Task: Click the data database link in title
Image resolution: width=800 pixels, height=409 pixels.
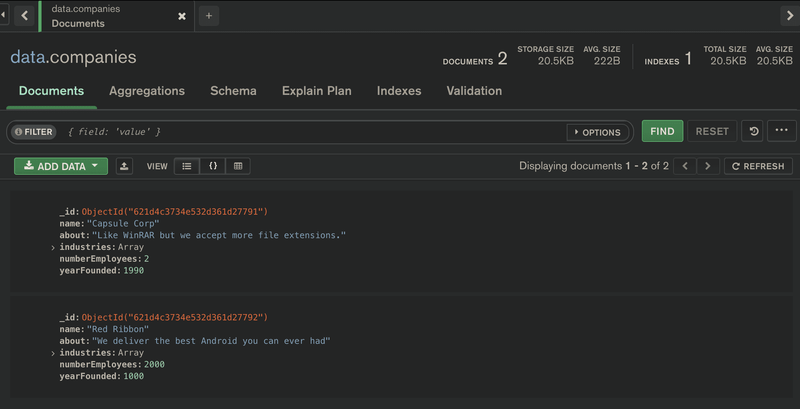Action: (28, 57)
